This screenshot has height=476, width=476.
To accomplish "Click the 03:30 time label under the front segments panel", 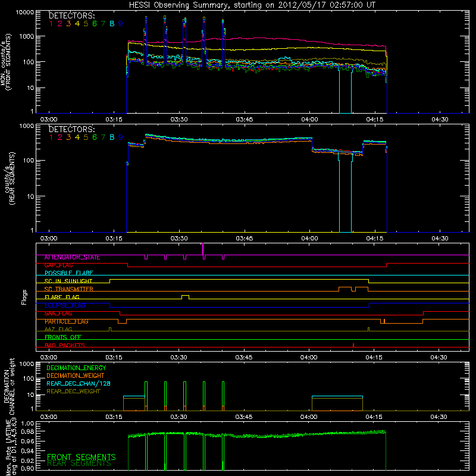I will pyautogui.click(x=179, y=120).
